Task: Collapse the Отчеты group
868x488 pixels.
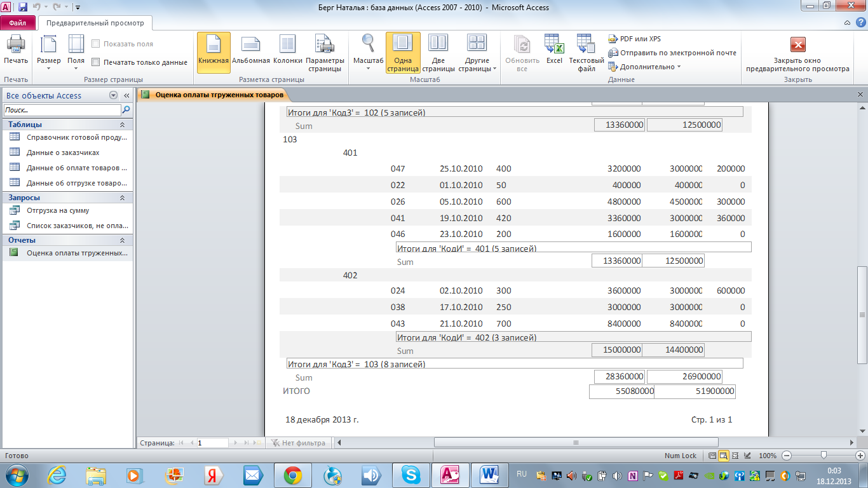Action: point(122,240)
